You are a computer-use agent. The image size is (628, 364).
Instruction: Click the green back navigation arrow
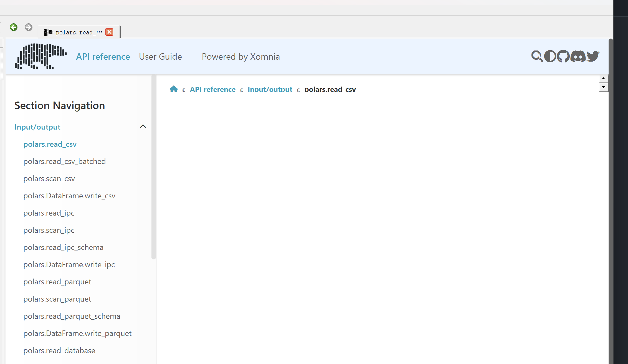pyautogui.click(x=13, y=27)
